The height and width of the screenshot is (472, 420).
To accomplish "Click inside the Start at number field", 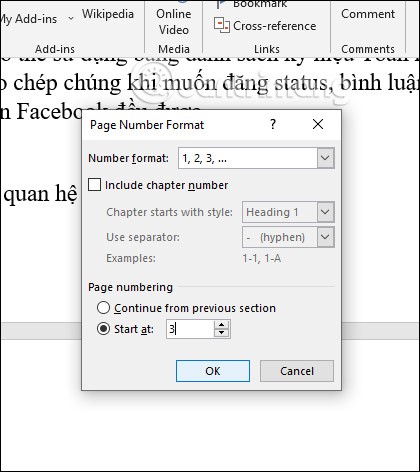I will (x=190, y=329).
